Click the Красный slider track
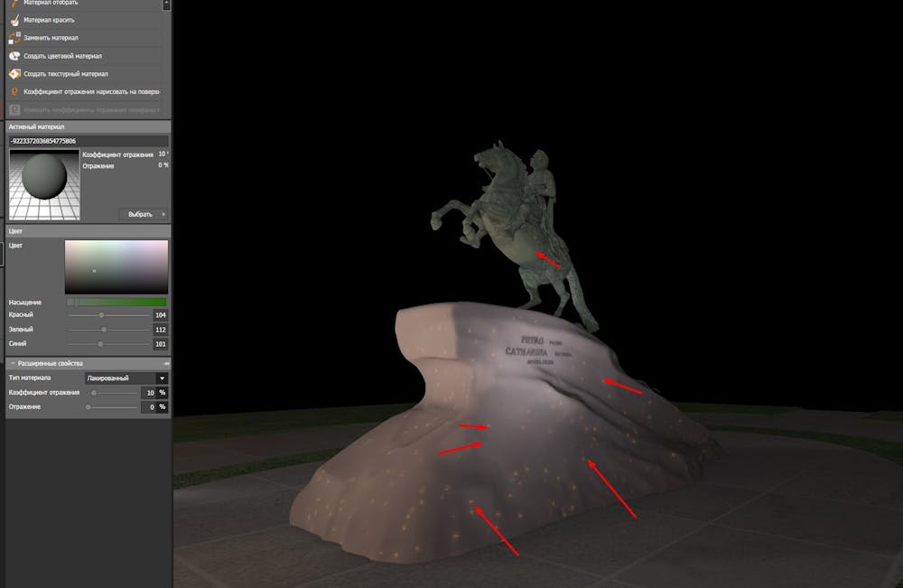 click(108, 315)
